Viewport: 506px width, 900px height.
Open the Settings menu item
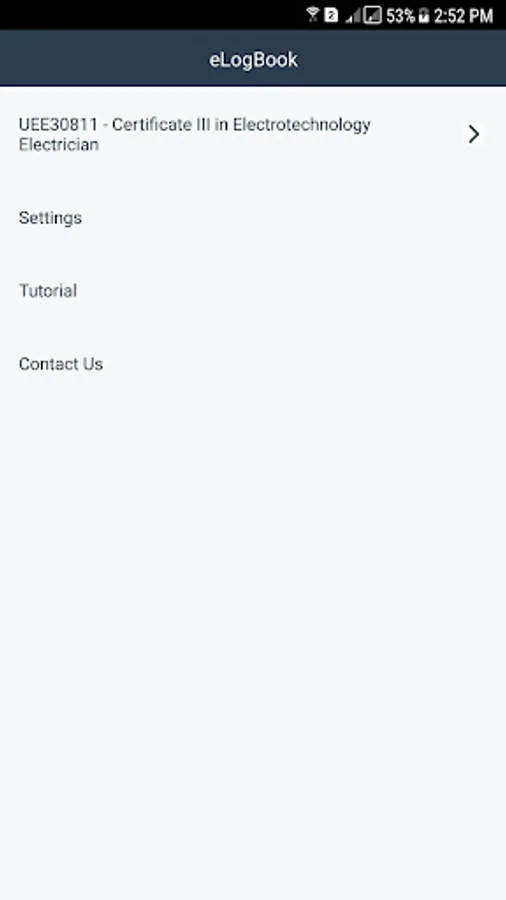pos(253,218)
